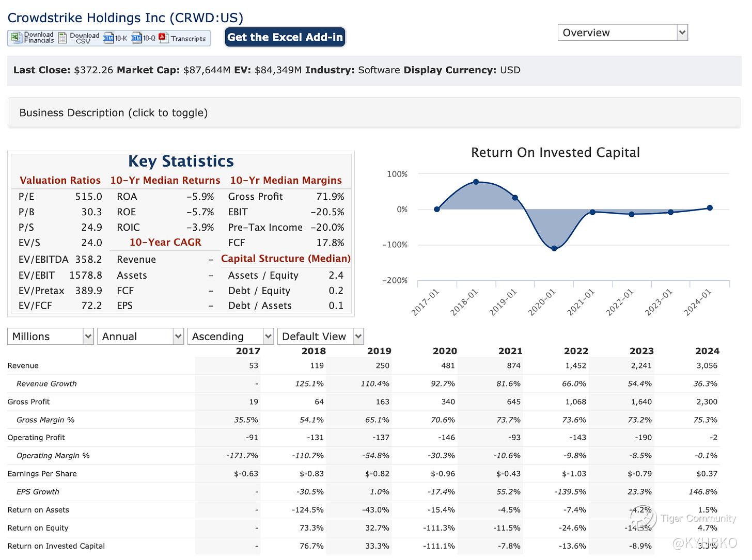This screenshot has height=560, width=752.
Task: Click the Return on Invested Capital row label
Action: [56, 546]
